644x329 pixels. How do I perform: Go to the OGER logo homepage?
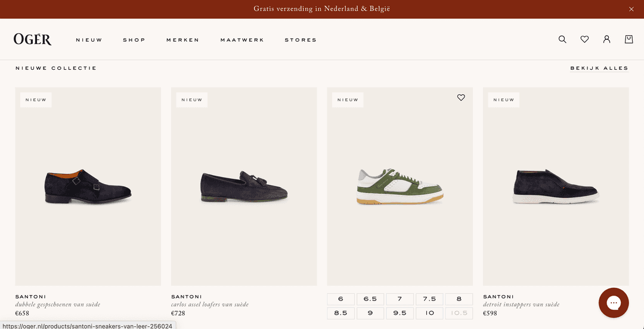(x=32, y=39)
